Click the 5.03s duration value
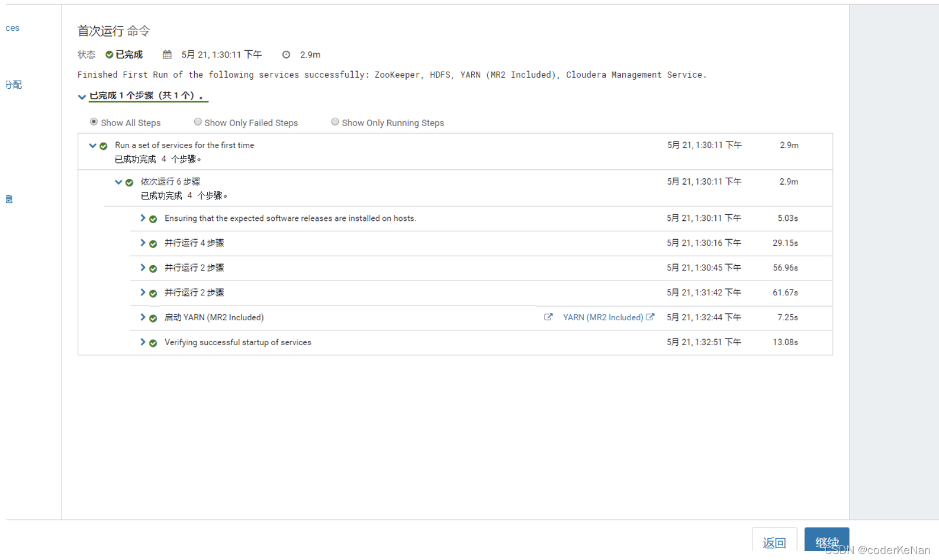The width and height of the screenshot is (939, 560). (x=787, y=218)
